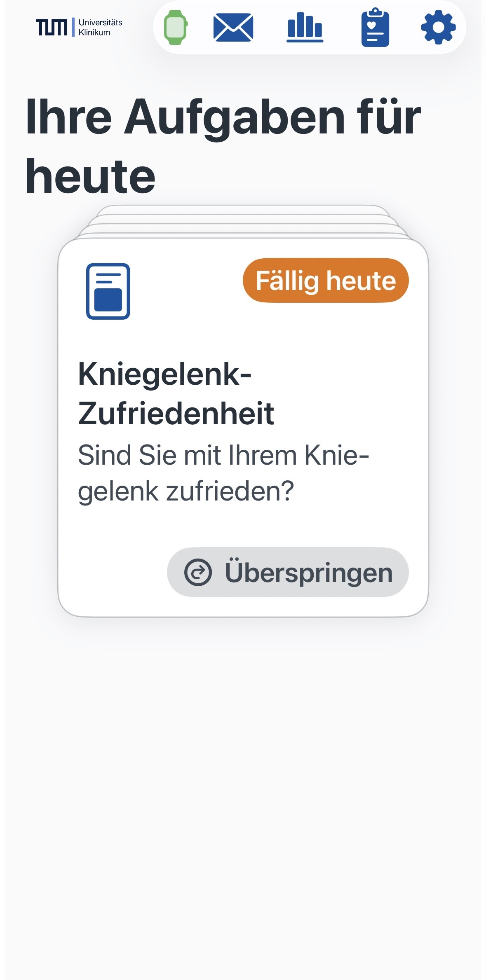This screenshot has width=486, height=980.
Task: Click the orange 'Fällig heute' badge
Action: coord(326,281)
